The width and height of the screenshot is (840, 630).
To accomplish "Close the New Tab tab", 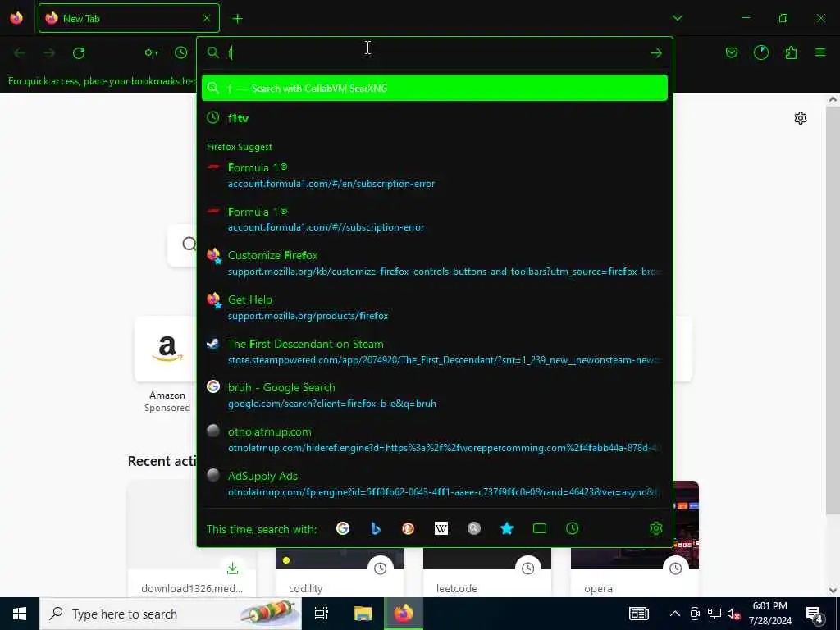I will [x=206, y=18].
